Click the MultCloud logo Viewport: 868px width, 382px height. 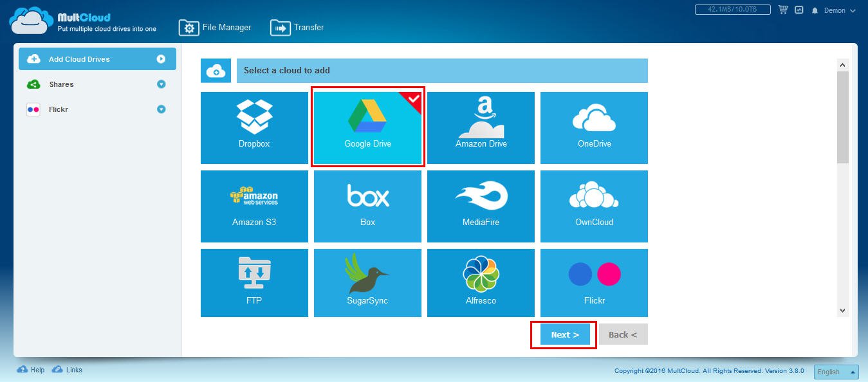[x=82, y=21]
